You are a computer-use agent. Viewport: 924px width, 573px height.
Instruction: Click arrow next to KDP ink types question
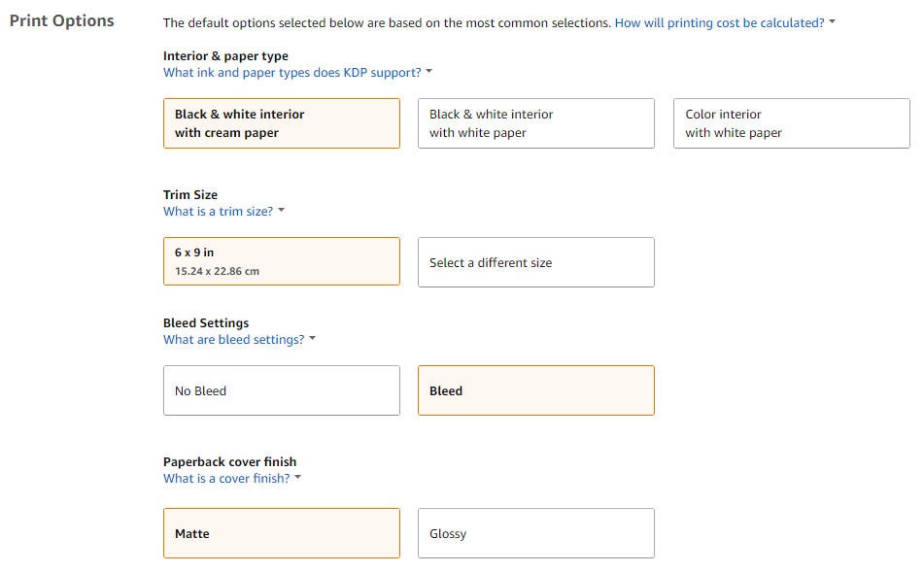[x=429, y=73]
